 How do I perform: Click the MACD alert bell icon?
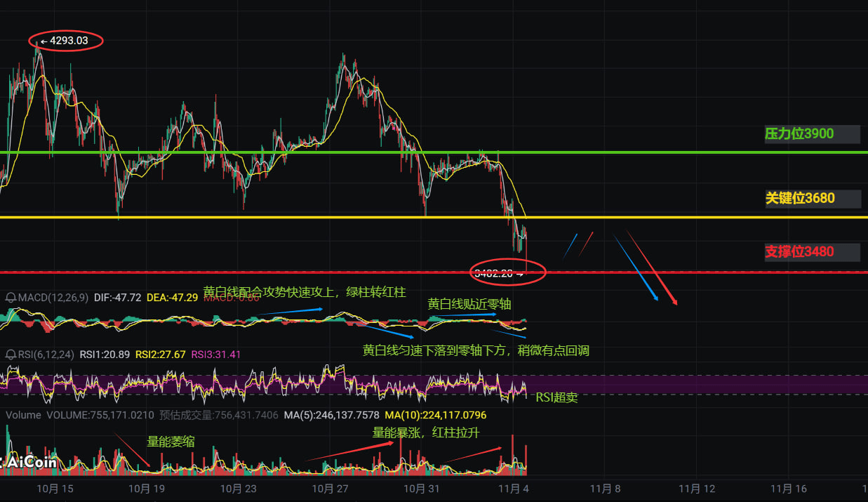point(10,298)
